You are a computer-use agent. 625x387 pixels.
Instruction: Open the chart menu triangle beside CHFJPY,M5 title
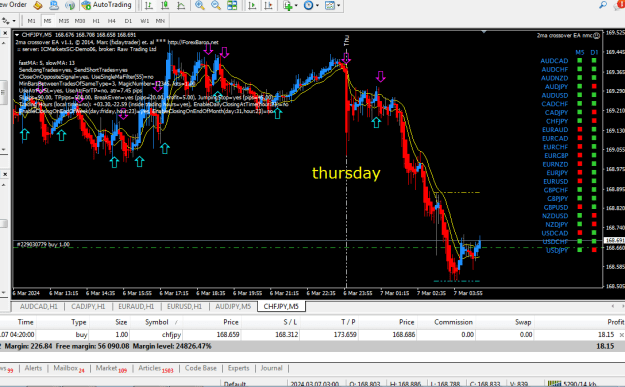pos(17,35)
